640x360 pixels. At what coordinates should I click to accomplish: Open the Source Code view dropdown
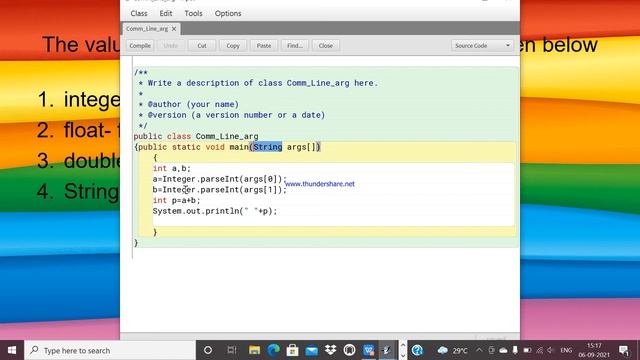coord(482,46)
